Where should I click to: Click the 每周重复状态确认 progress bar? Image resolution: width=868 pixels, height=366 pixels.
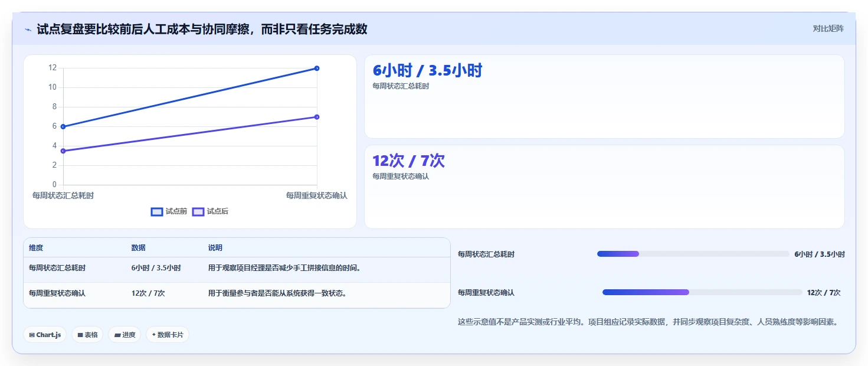[x=702, y=292]
